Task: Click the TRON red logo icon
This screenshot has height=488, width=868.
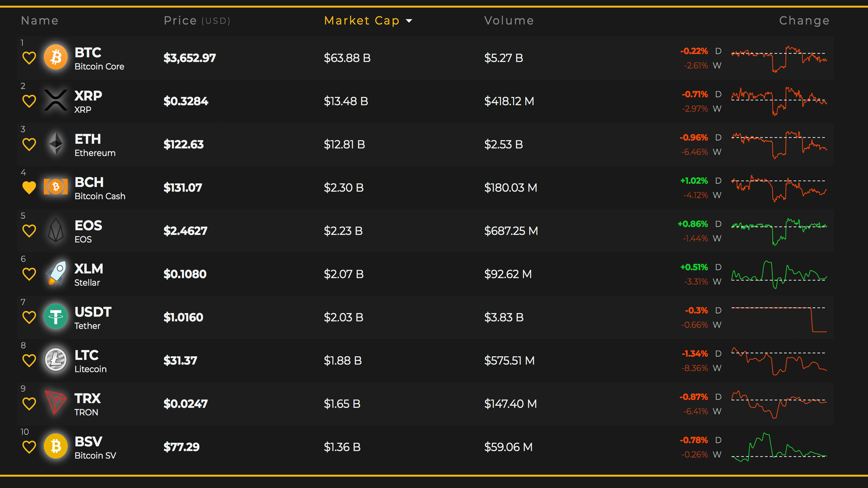Action: (x=56, y=403)
